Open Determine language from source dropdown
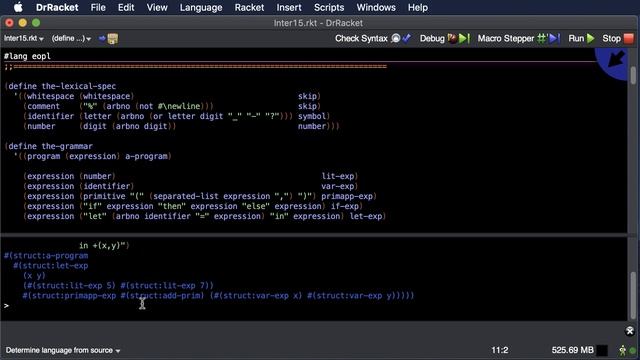 pyautogui.click(x=63, y=350)
